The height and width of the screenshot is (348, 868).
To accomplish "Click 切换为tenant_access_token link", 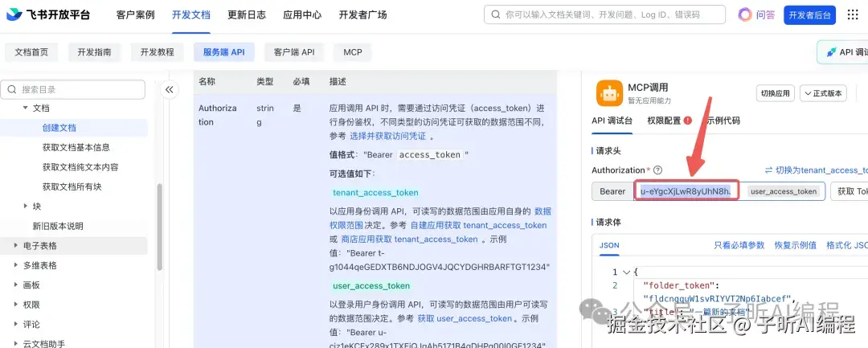I will click(821, 170).
